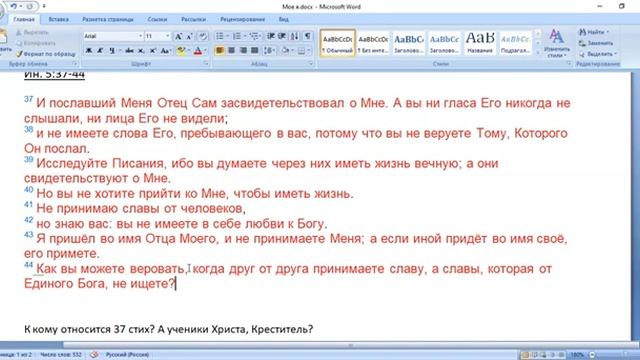Open Font (Шрифт) dialog launcher
The width and height of the screenshot is (640, 360).
coord(206,64)
